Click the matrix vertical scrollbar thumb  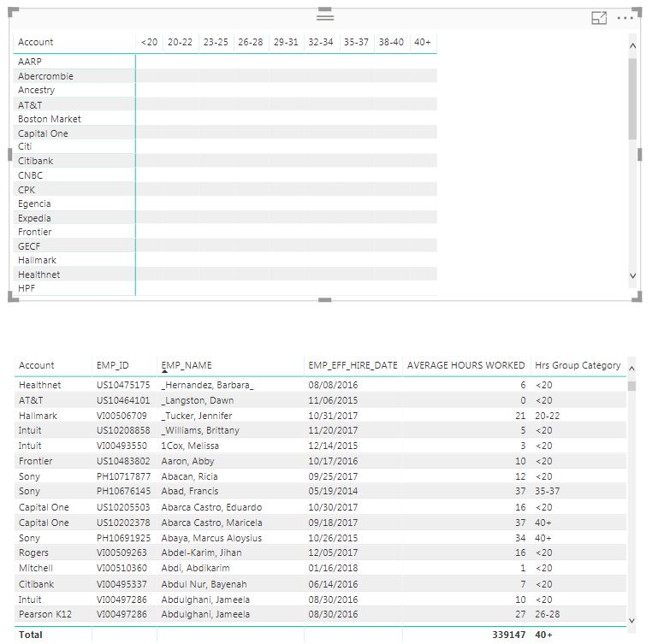[632, 98]
